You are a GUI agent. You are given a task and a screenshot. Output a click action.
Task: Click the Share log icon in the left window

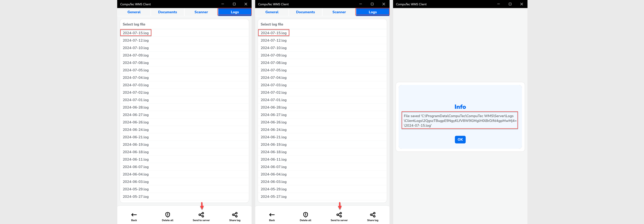(235, 215)
